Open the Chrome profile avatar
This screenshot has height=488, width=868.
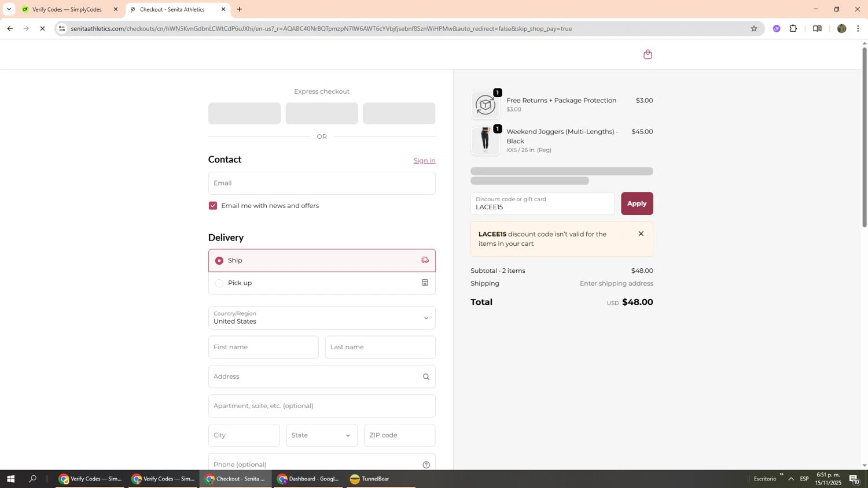841,28
